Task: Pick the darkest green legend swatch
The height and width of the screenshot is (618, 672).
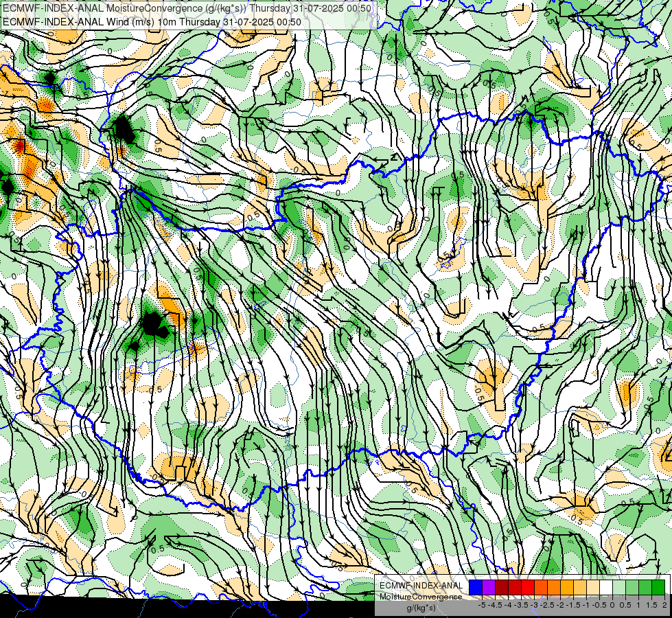Action: [x=658, y=587]
